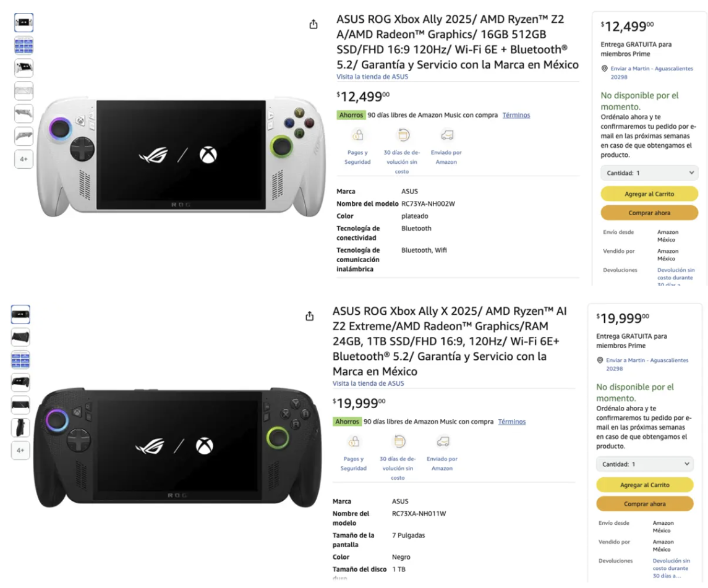The width and height of the screenshot is (708, 588).
Task: Select first thumbnail of white Xbox Ally gallery
Action: tap(23, 23)
